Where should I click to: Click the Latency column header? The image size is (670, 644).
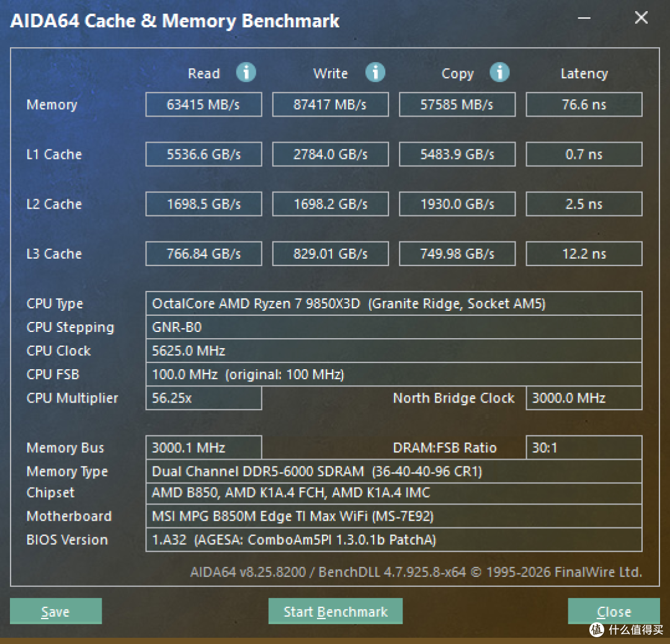[584, 74]
